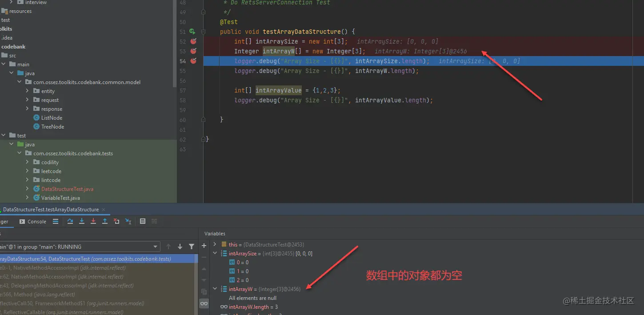644x315 pixels.
Task: Select the codebank module in project tree
Action: tap(13, 47)
